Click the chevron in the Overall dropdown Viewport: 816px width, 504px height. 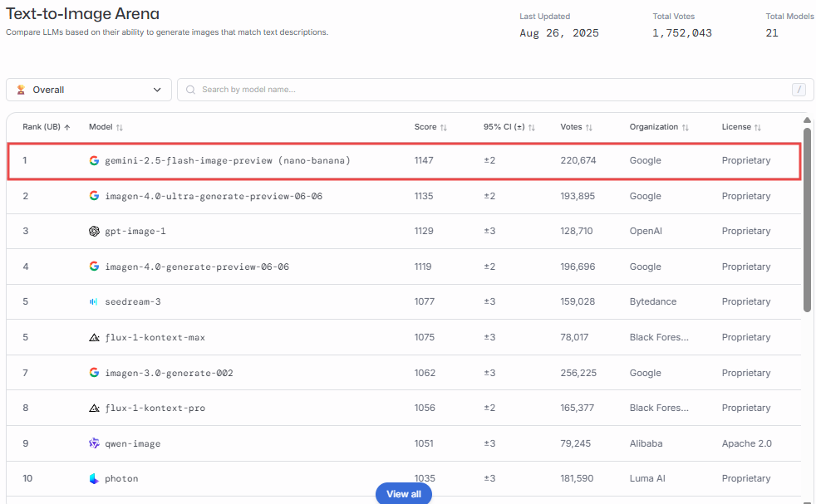tap(157, 90)
